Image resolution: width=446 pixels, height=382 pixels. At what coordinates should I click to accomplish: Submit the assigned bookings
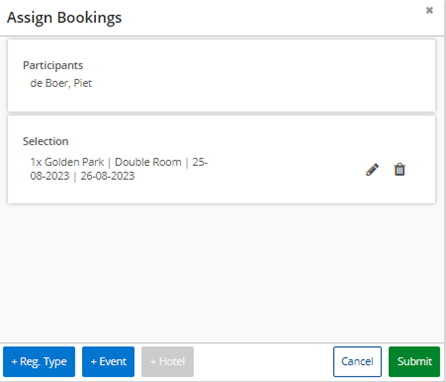coord(414,362)
